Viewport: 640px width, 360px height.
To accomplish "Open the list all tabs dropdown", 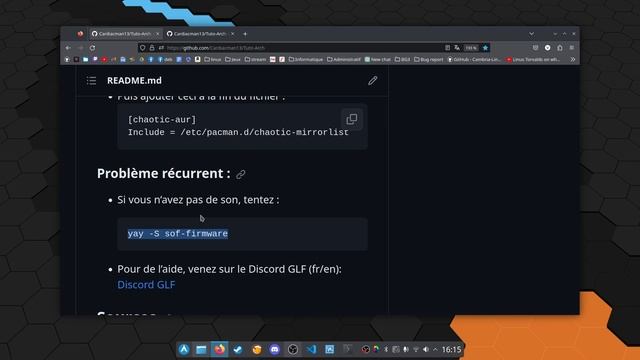I will tap(531, 33).
